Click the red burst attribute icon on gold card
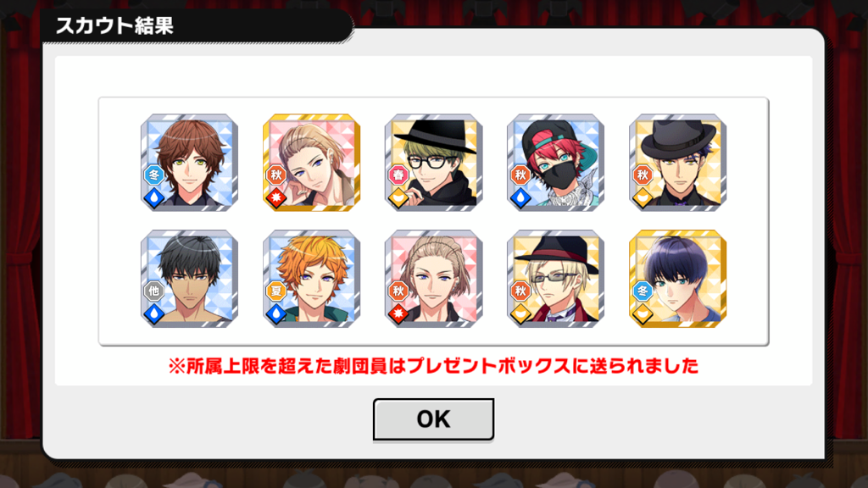The height and width of the screenshot is (488, 868). 276,198
